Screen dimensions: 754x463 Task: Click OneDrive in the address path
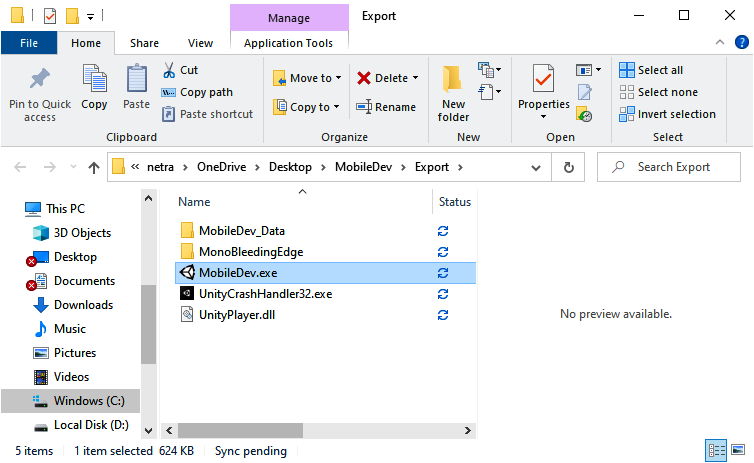coord(221,167)
